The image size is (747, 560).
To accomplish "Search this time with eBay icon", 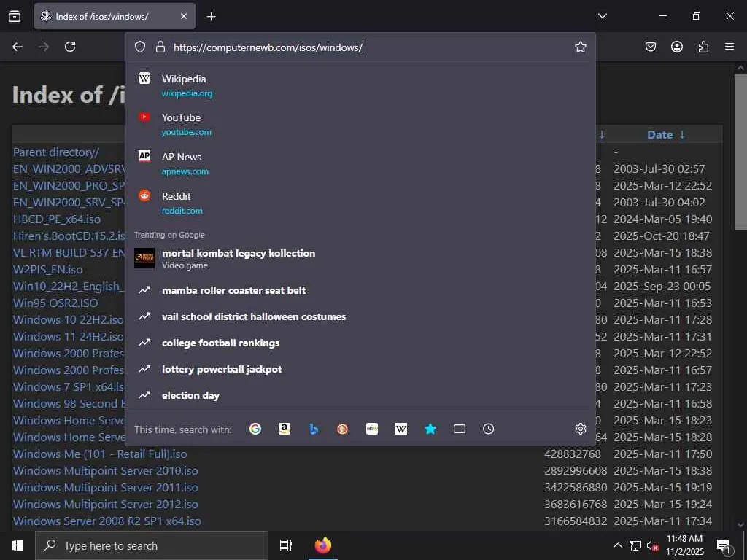I will (372, 429).
